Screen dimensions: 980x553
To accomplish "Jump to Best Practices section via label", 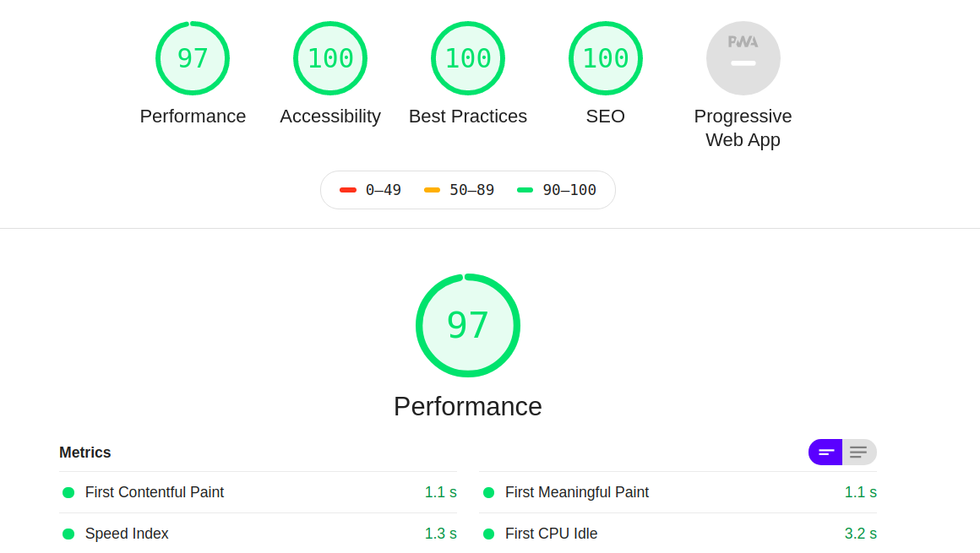I will tap(468, 117).
